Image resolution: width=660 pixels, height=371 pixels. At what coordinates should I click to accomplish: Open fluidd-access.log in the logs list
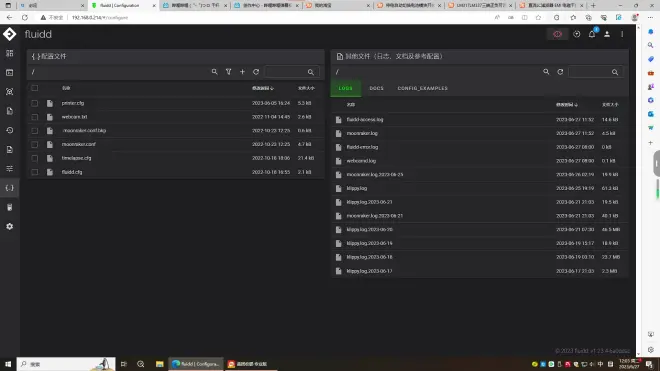(365, 120)
